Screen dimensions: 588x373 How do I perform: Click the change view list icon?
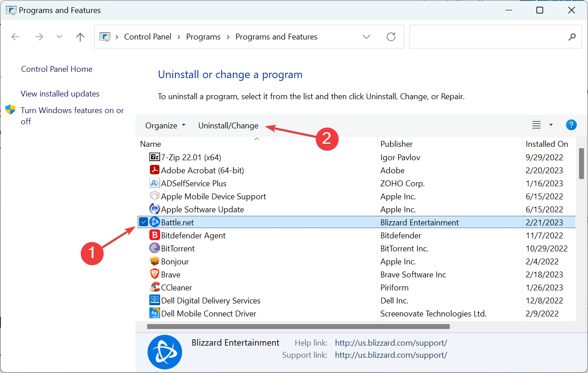click(536, 125)
